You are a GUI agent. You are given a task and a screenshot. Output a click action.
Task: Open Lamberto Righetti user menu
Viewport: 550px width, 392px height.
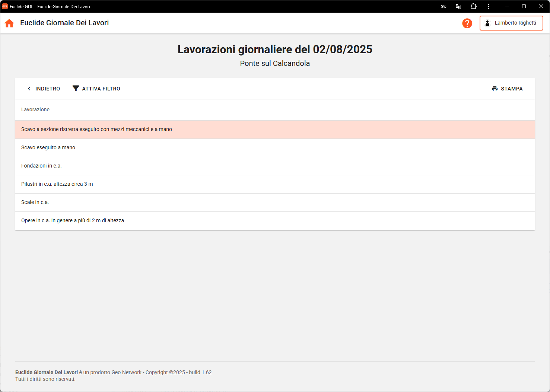click(515, 23)
